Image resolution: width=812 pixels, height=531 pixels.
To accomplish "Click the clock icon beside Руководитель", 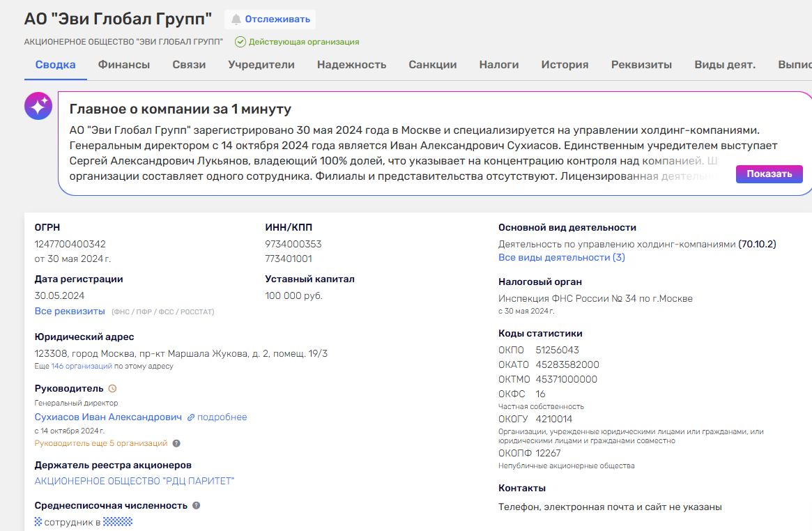I will click(x=113, y=389).
